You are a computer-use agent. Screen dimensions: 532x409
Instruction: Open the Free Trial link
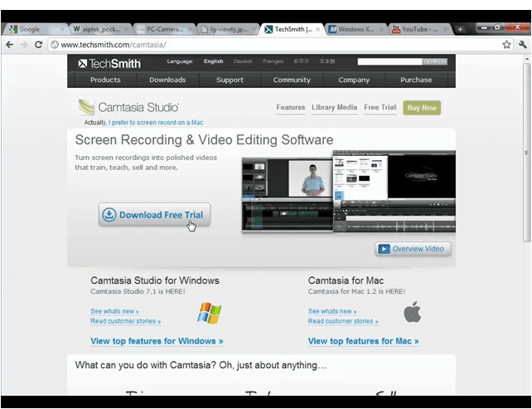pos(380,107)
